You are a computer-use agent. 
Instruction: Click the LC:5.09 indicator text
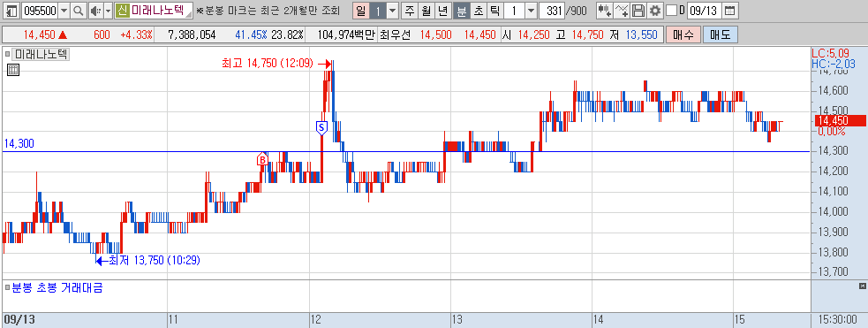[830, 54]
